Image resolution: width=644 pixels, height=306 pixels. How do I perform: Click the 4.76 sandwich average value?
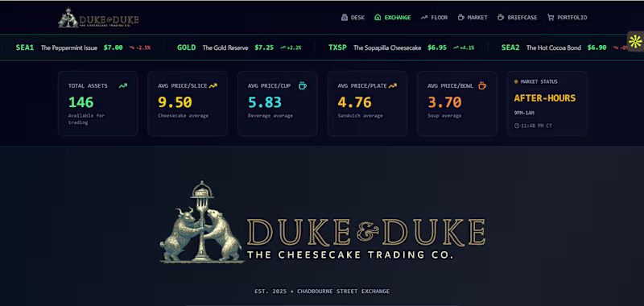tap(355, 101)
